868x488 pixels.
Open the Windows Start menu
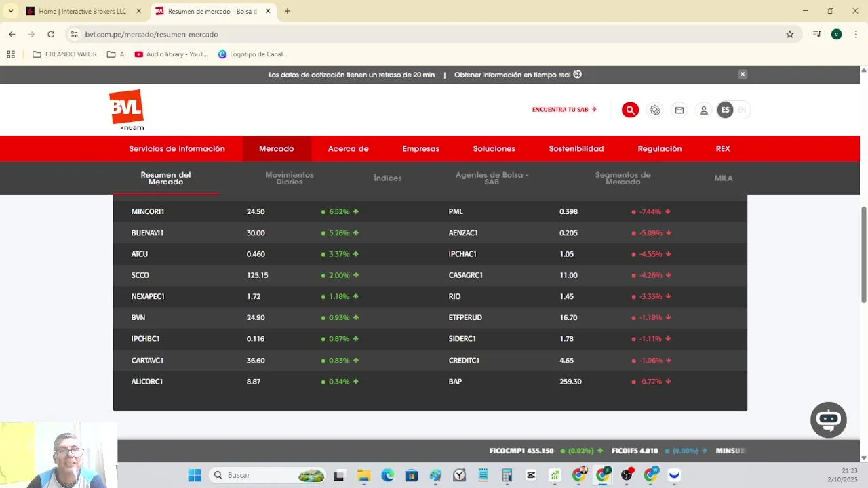[x=195, y=475]
